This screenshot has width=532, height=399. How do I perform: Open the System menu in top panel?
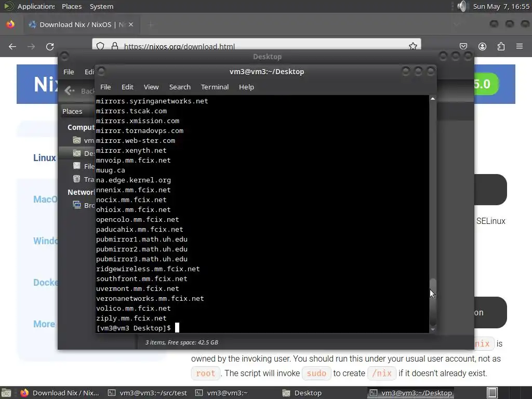point(101,6)
